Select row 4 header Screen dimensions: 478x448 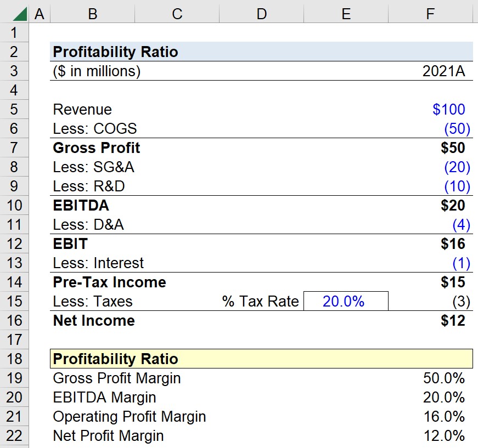(14, 90)
